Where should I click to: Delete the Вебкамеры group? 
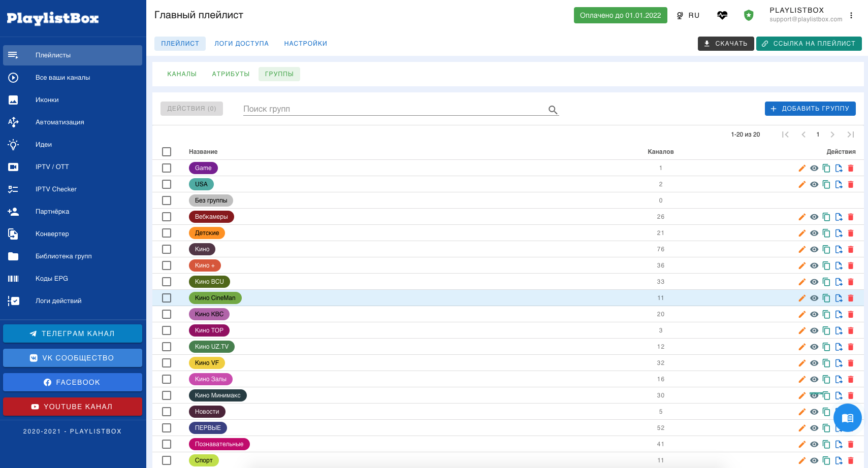point(851,217)
